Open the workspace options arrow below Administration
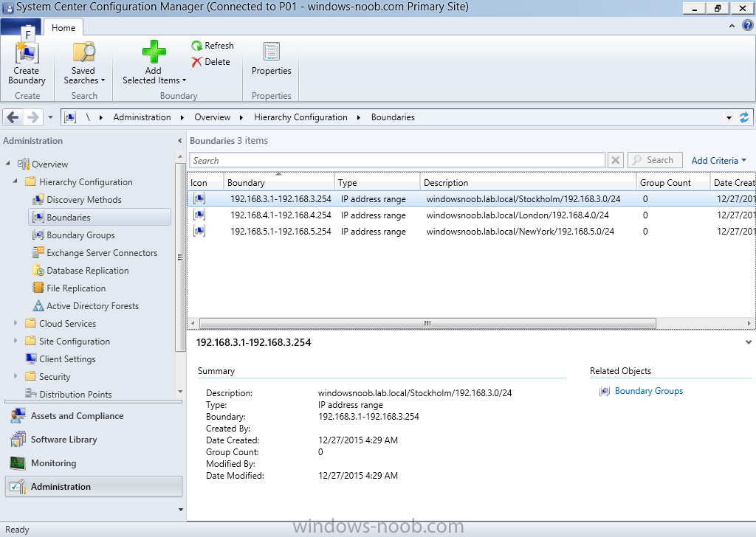756x537 pixels. [180, 510]
